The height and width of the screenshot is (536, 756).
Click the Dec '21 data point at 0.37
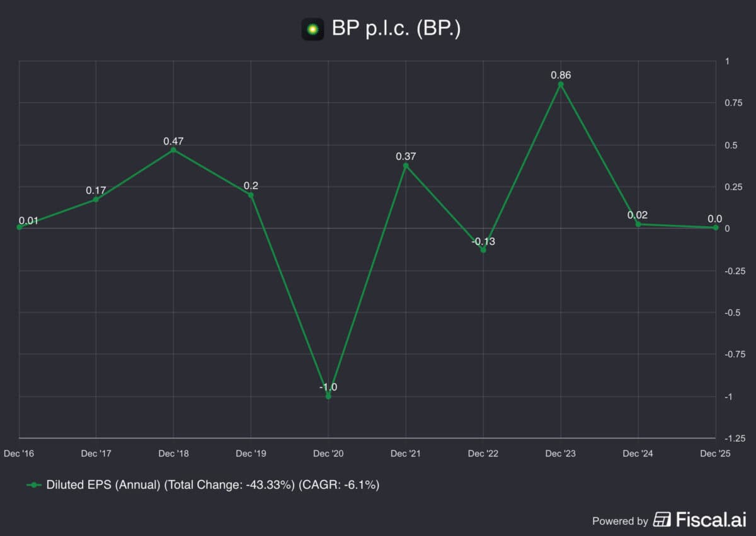click(406, 166)
